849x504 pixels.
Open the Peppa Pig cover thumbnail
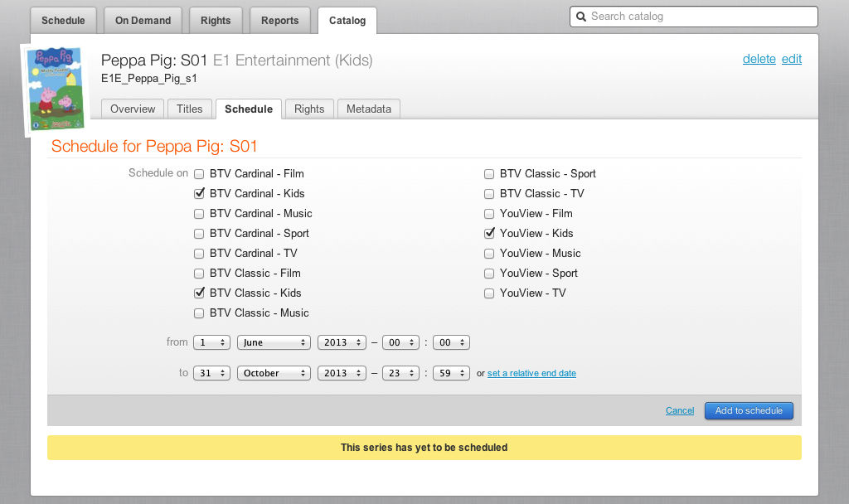(55, 89)
